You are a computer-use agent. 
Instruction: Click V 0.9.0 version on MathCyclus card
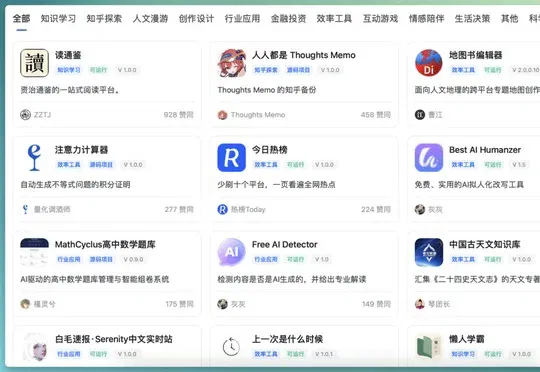tap(133, 259)
